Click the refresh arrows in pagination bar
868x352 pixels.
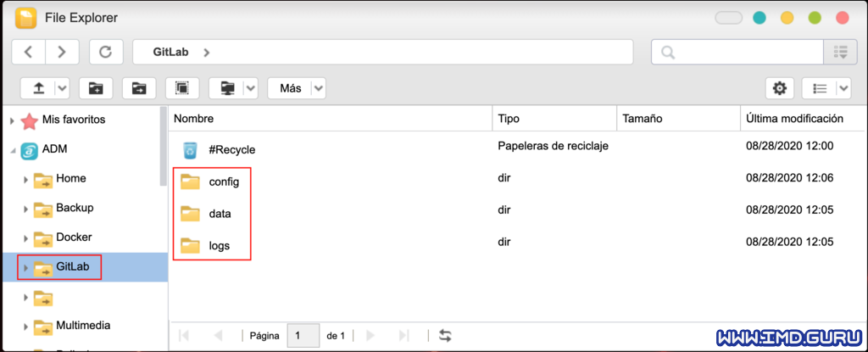coord(446,336)
